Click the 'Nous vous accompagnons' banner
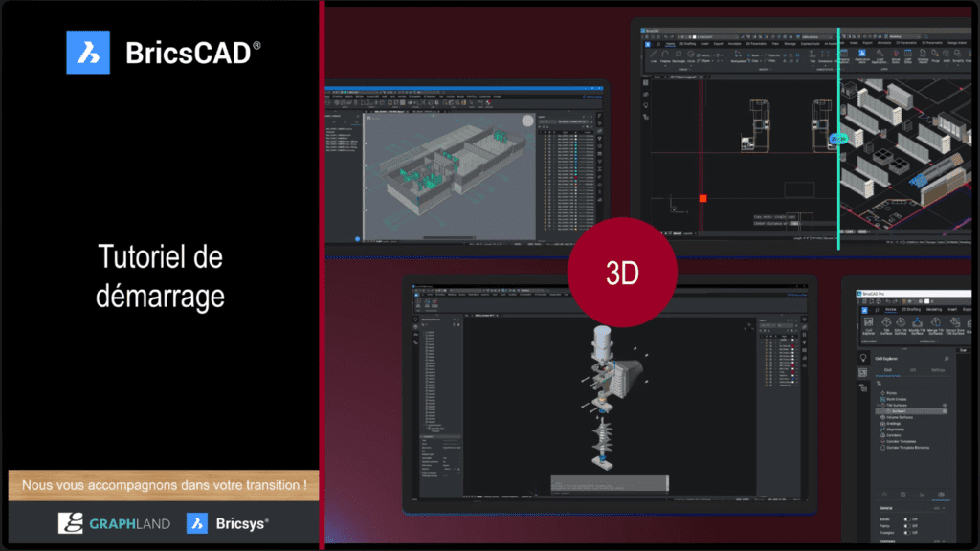Screen dimensions: 980x551 coord(164,485)
